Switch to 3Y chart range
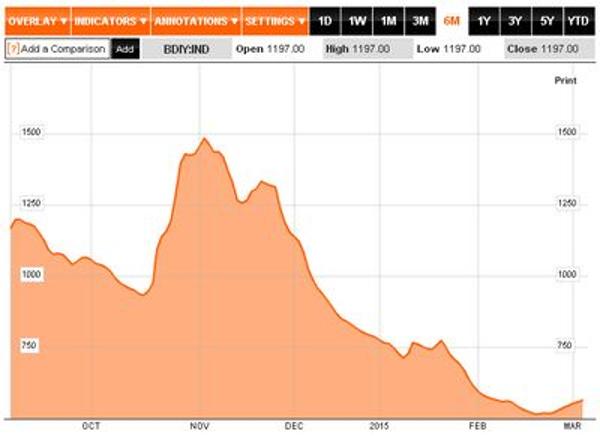Image resolution: width=600 pixels, height=437 pixels. [516, 20]
